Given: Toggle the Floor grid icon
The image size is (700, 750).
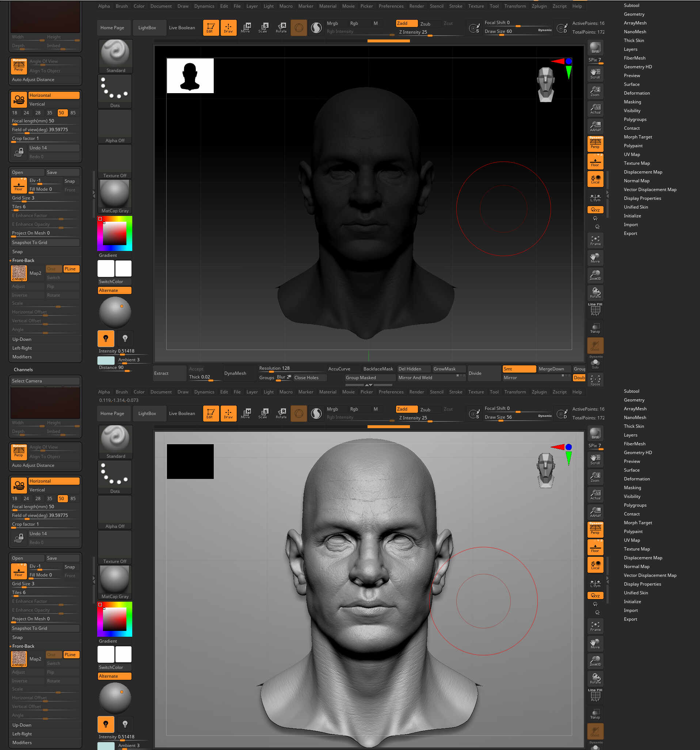Looking at the screenshot, I should (x=595, y=161).
